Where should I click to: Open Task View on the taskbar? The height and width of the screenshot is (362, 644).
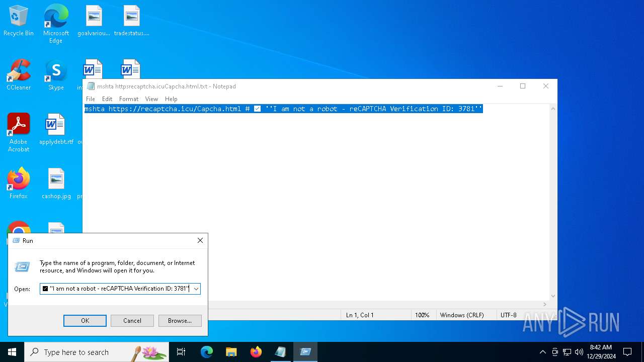(181, 352)
